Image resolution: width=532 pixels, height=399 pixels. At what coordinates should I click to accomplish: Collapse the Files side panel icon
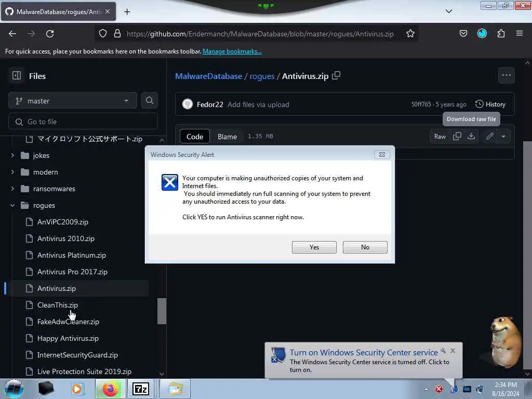[17, 75]
